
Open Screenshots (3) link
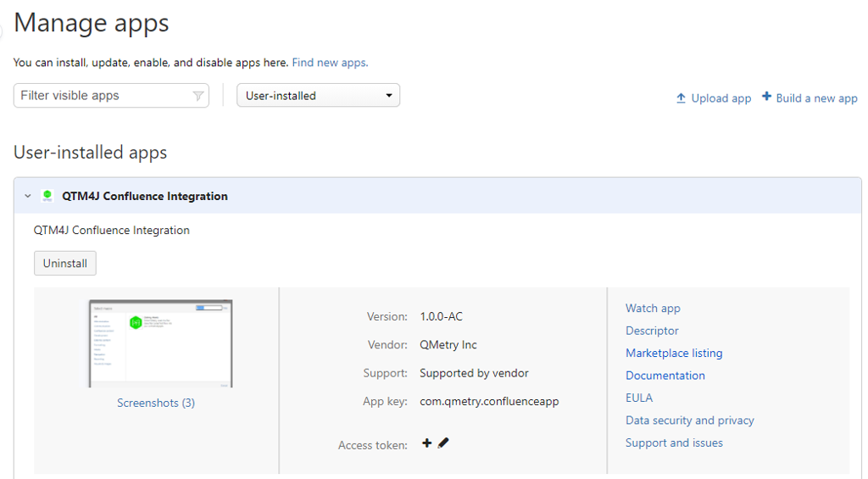(156, 403)
